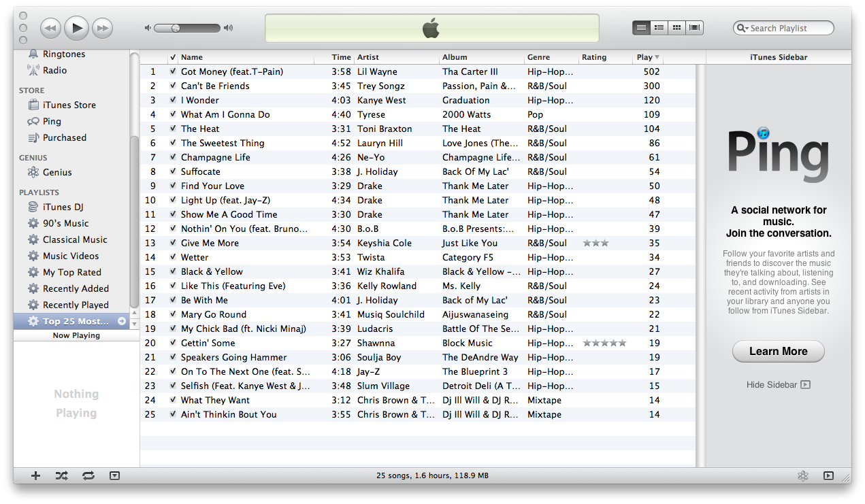Viewport: 865px width, 504px height.
Task: Toggle iTunes Sidebar button at bottom right
Action: [x=828, y=476]
